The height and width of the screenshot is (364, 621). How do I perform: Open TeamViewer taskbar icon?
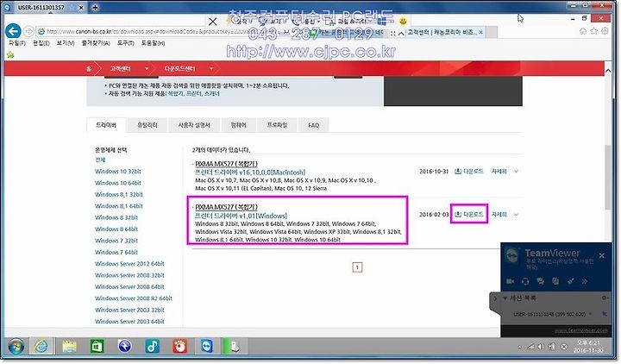(x=206, y=347)
